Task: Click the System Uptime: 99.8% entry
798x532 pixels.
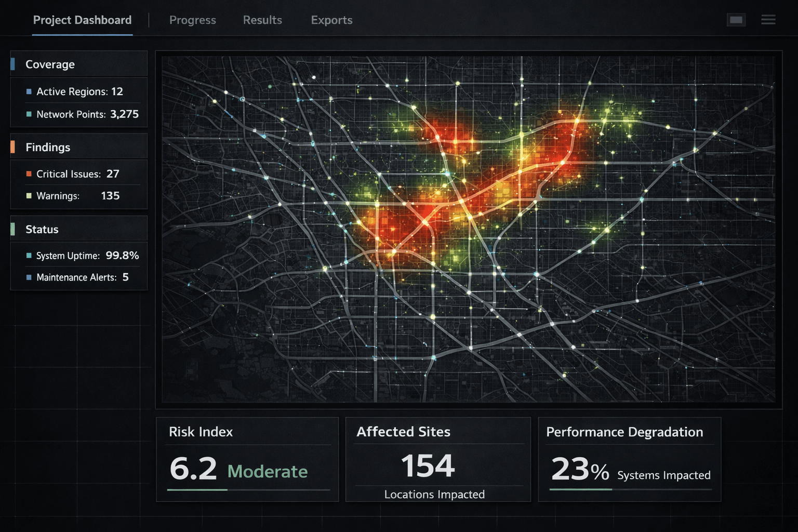Action: coord(82,255)
